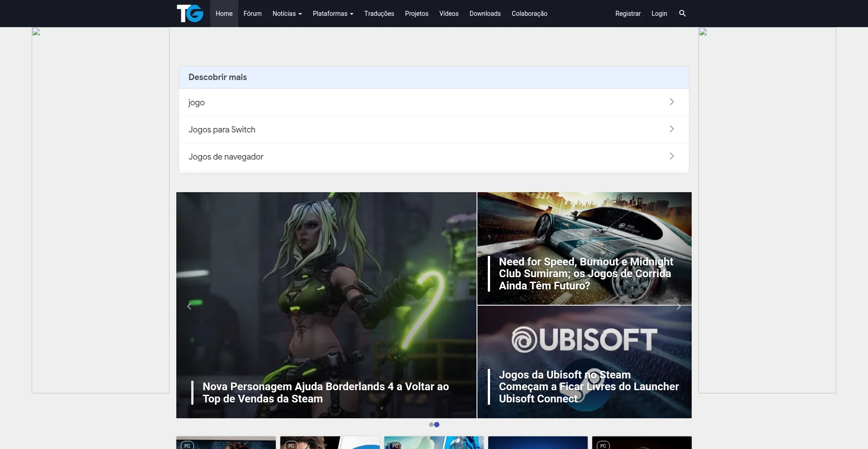868x449 pixels.
Task: Select the first carousel pagination dot
Action: [431, 425]
